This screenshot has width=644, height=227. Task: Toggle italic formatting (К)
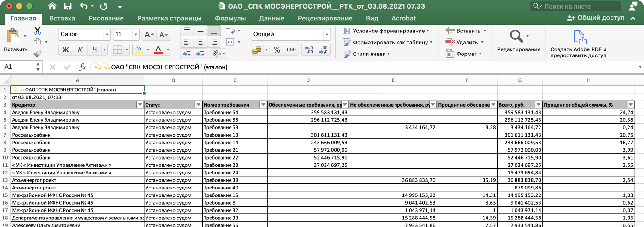coord(80,49)
